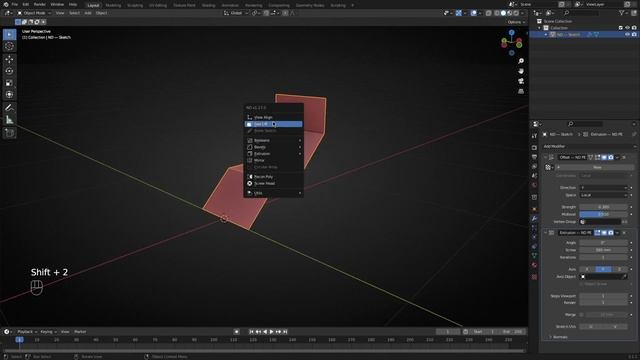Select the Y axis button

click(x=603, y=269)
